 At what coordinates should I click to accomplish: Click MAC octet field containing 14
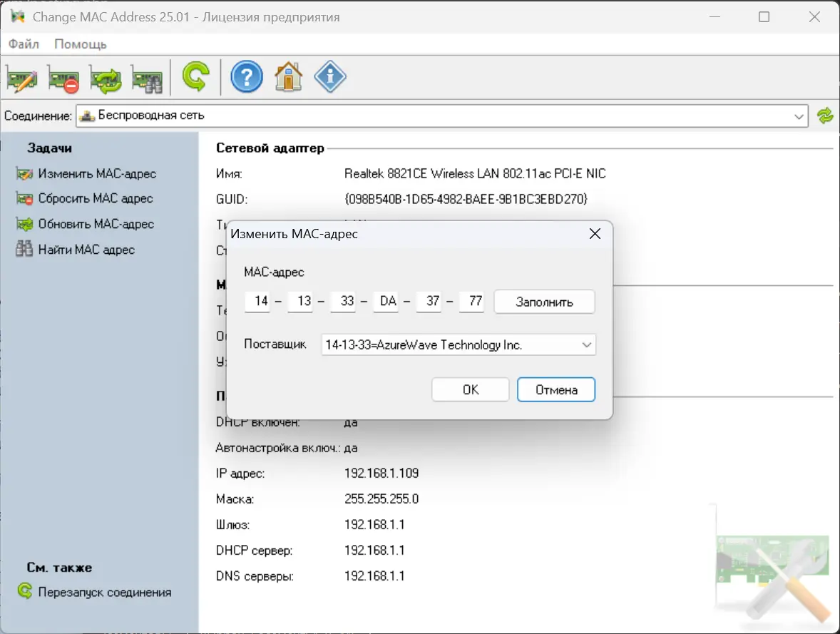(257, 301)
